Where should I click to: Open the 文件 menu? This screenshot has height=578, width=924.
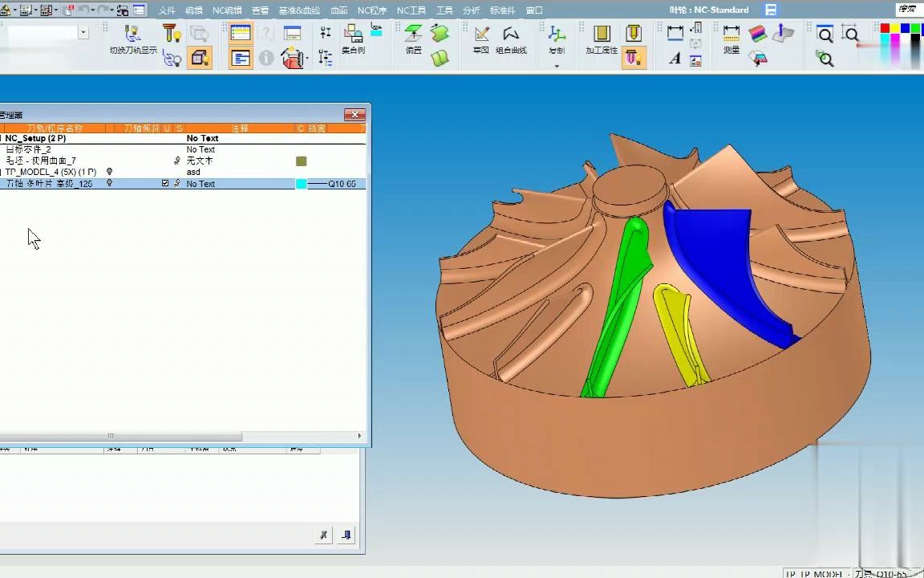(x=167, y=10)
